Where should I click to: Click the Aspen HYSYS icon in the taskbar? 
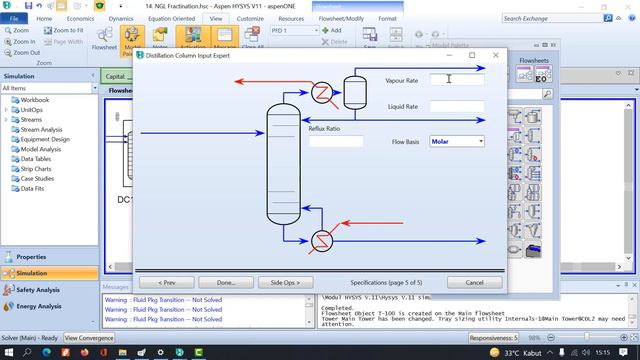point(180,352)
